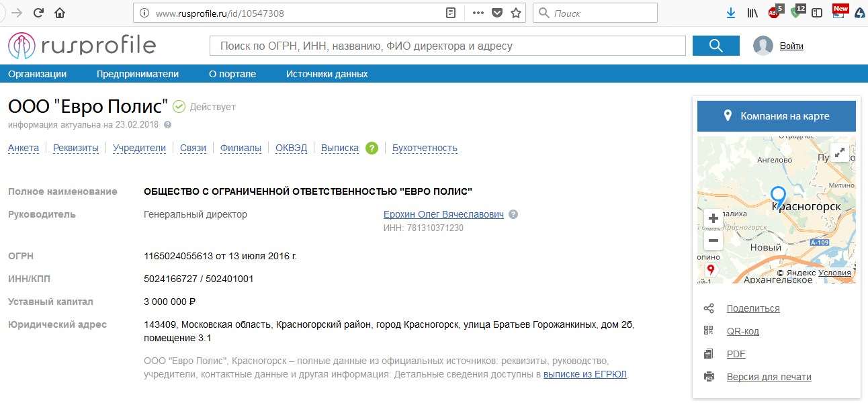The image size is (868, 405).
Task: Focus the site search field
Action: click(448, 46)
